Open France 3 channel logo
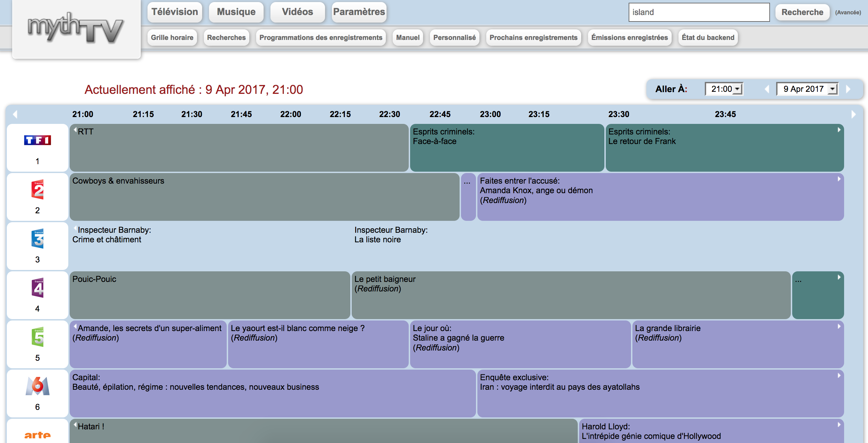868x443 pixels. tap(38, 239)
